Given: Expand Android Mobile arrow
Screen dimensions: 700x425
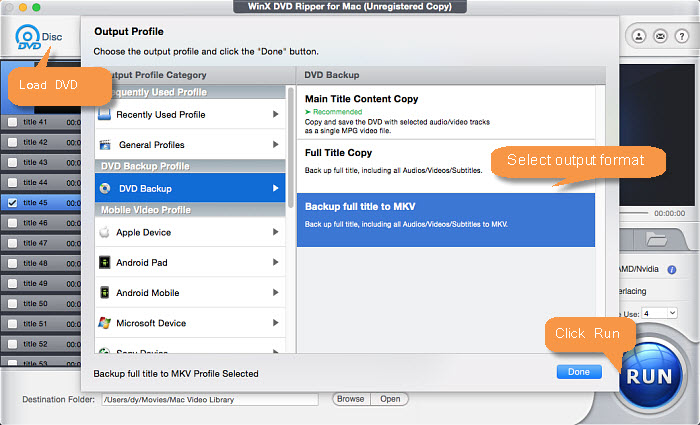Looking at the screenshot, I should pos(275,292).
